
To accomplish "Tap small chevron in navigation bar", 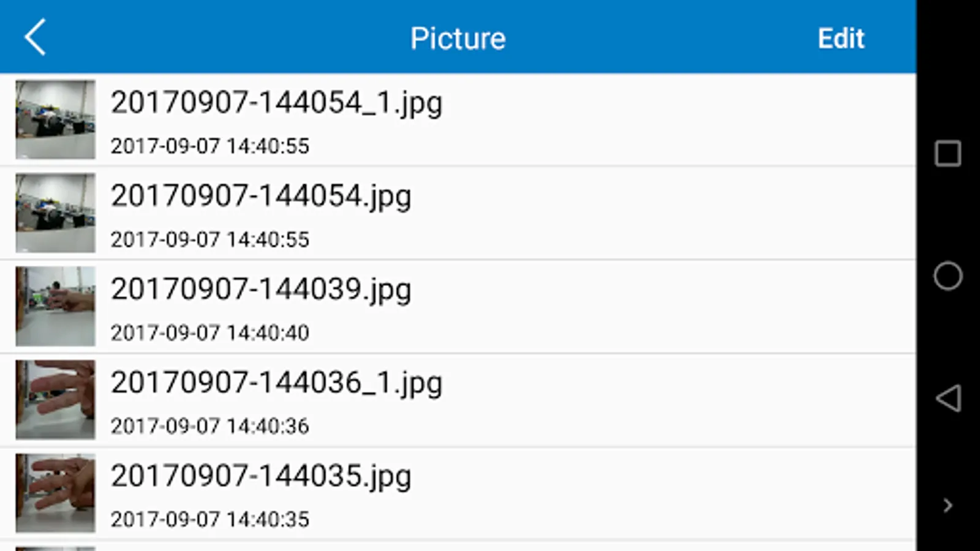I will (x=948, y=505).
